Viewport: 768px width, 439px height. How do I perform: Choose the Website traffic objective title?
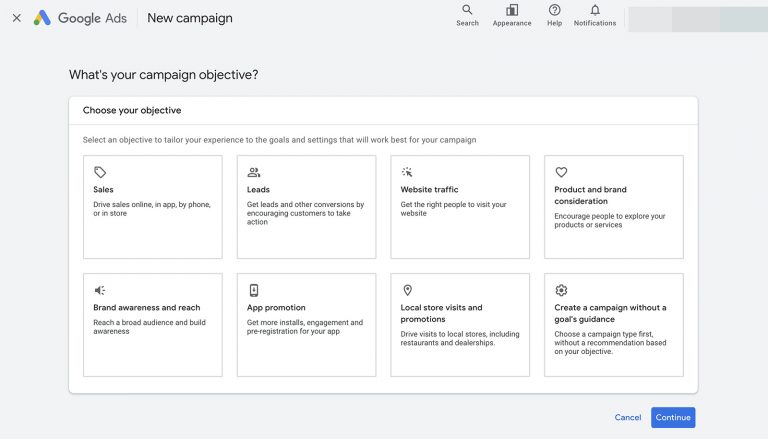click(430, 190)
